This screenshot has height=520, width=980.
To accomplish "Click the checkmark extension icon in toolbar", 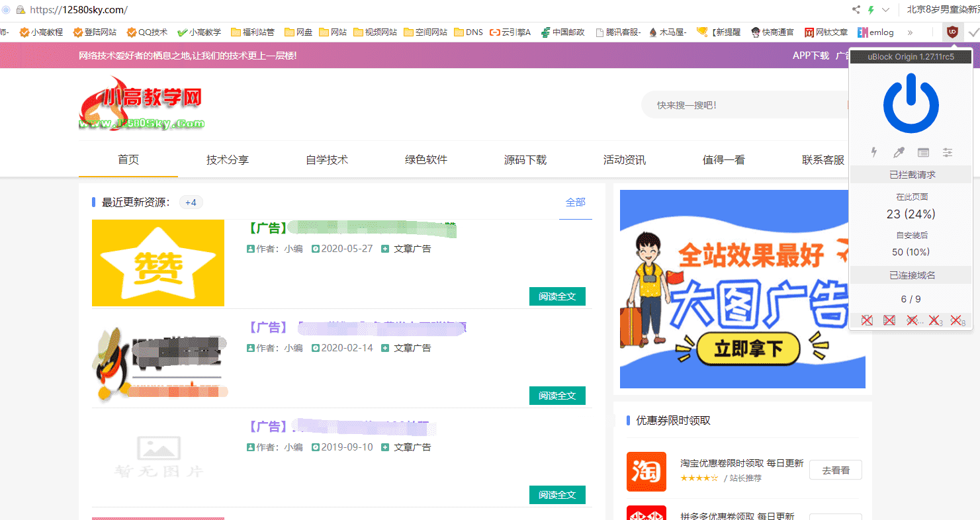I will point(973,31).
